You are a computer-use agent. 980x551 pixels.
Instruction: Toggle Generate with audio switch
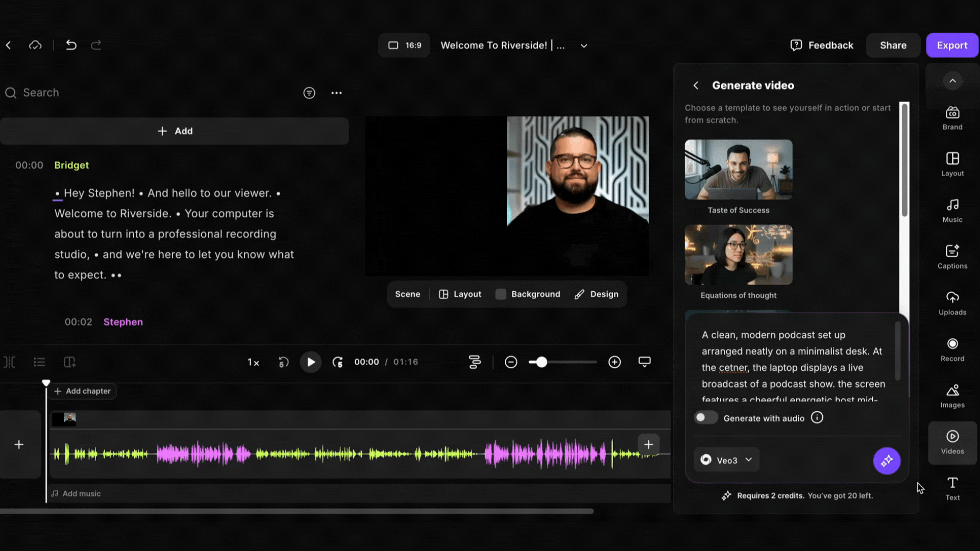(705, 418)
